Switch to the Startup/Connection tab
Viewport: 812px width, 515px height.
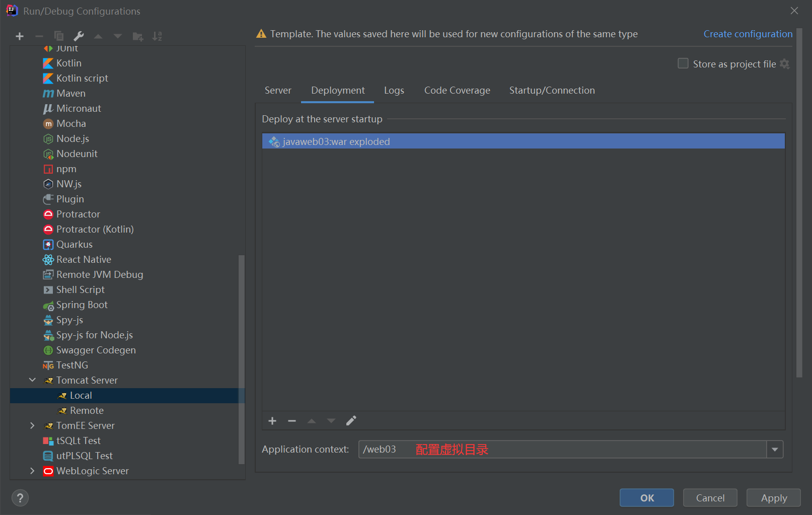(552, 90)
